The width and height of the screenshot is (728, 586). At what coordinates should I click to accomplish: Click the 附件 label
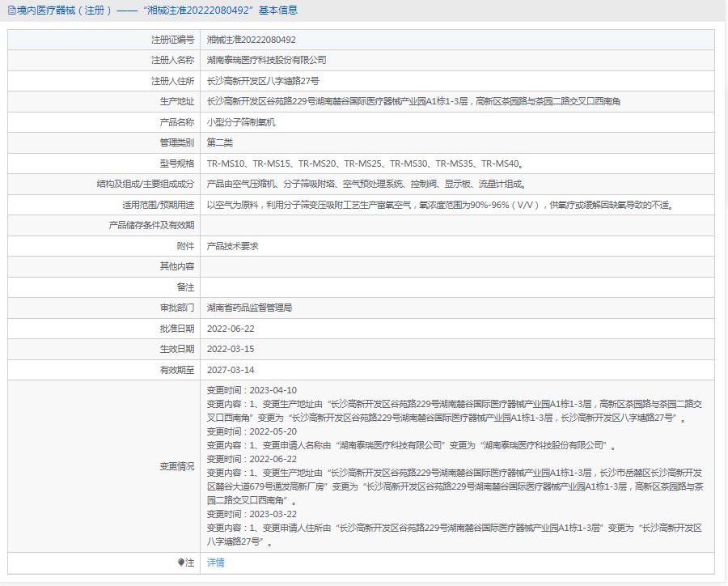click(x=185, y=246)
